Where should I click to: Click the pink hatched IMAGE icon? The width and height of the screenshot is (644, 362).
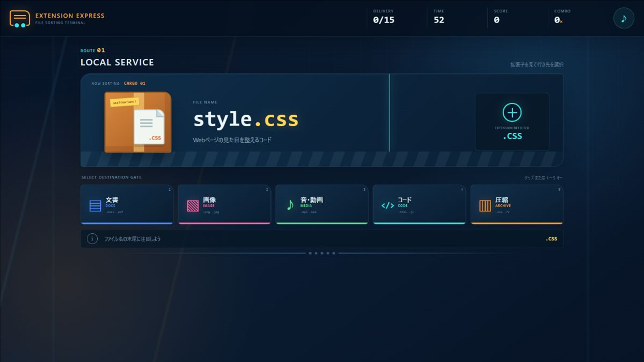(193, 205)
